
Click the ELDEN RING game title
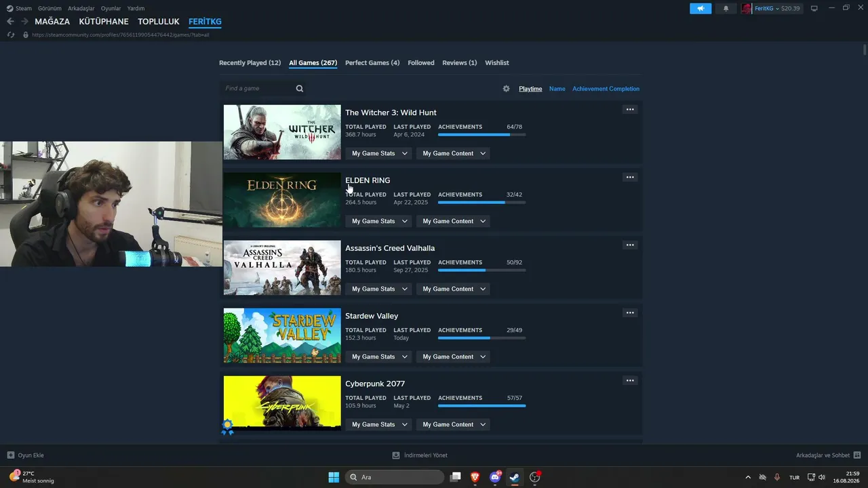(x=368, y=180)
